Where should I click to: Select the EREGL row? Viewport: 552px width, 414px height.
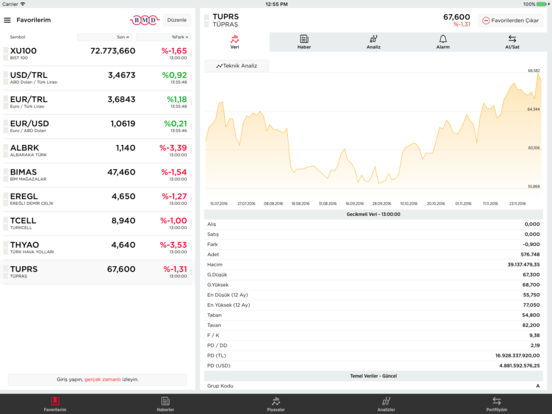click(98, 199)
